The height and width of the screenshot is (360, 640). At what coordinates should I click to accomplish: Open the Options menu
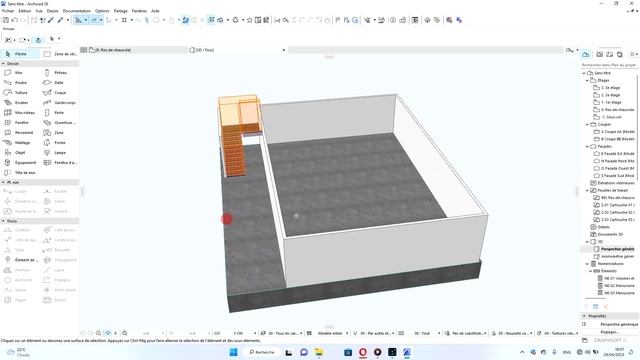(x=102, y=11)
